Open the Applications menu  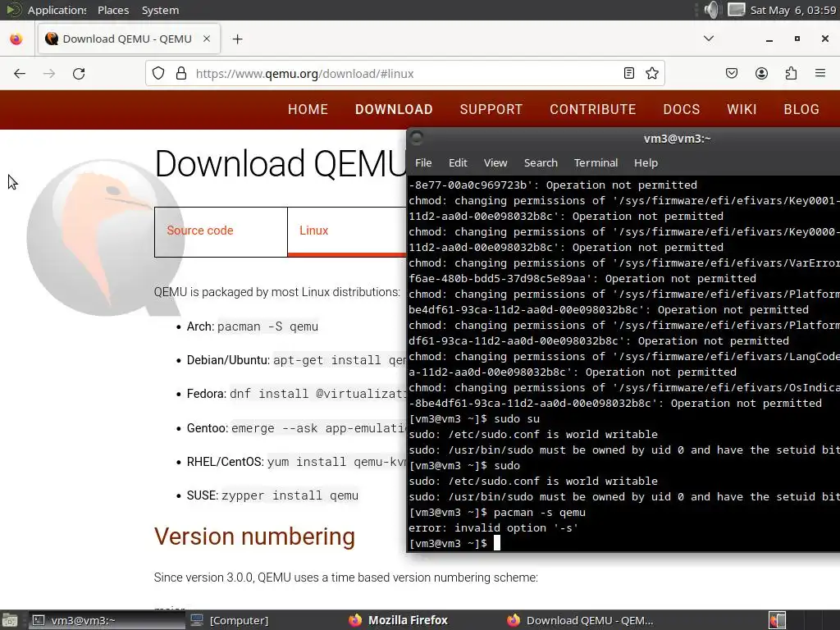(x=57, y=10)
